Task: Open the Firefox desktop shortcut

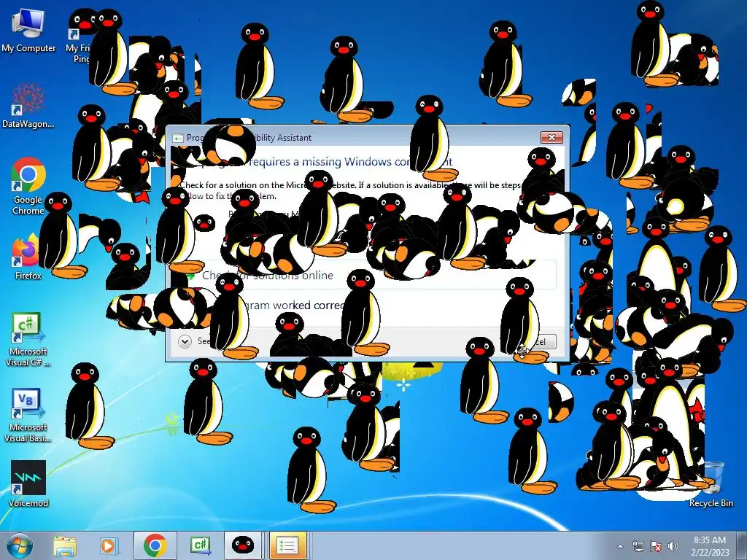Action: pos(28,257)
